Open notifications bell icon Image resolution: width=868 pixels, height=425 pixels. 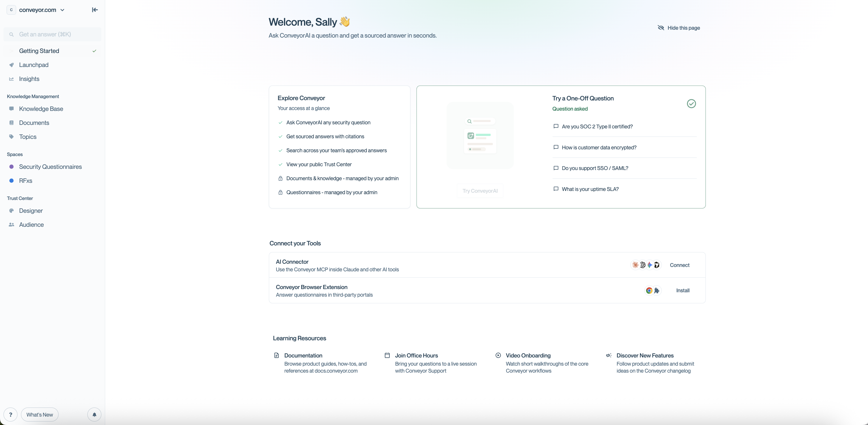(94, 415)
